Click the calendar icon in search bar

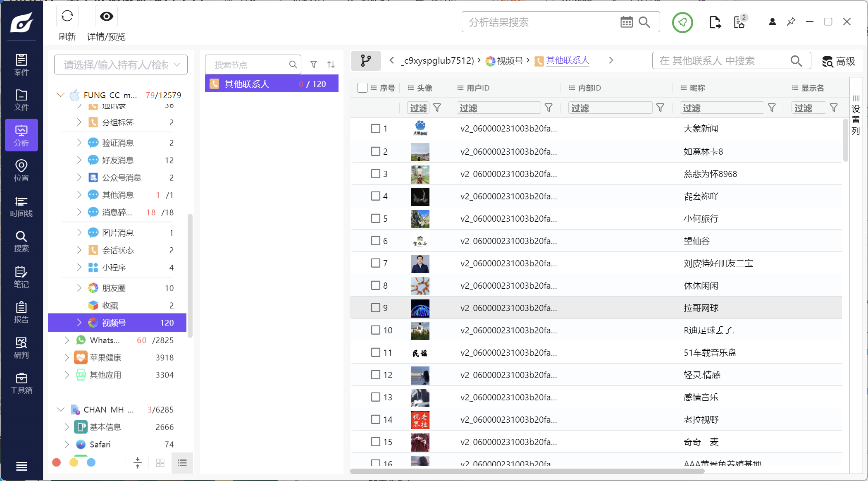coord(626,22)
